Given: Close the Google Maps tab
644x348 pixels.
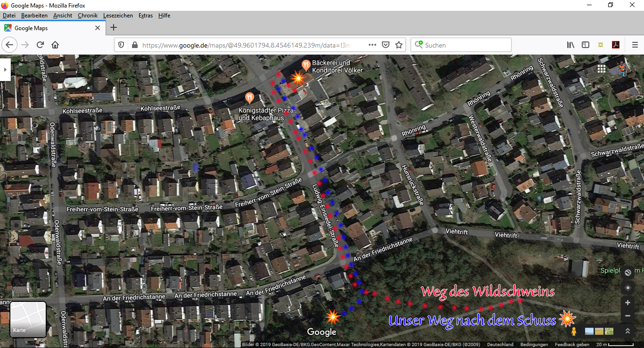Looking at the screenshot, I should [98, 28].
